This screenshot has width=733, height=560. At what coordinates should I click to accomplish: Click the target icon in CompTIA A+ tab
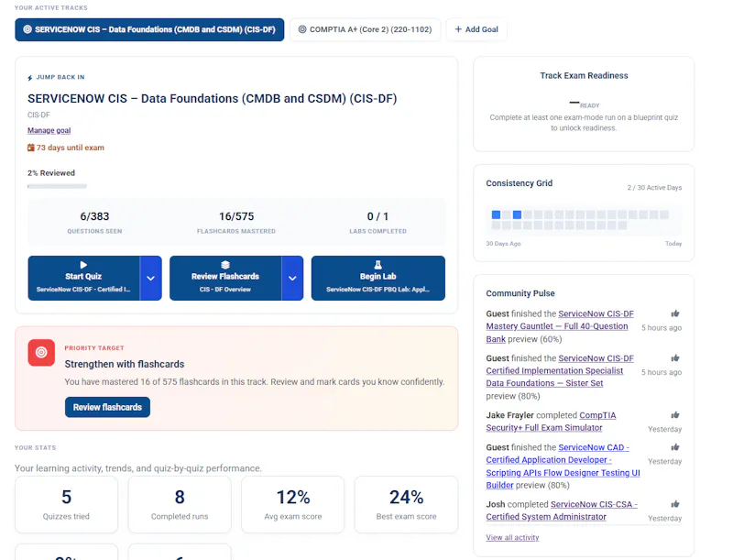click(x=302, y=29)
